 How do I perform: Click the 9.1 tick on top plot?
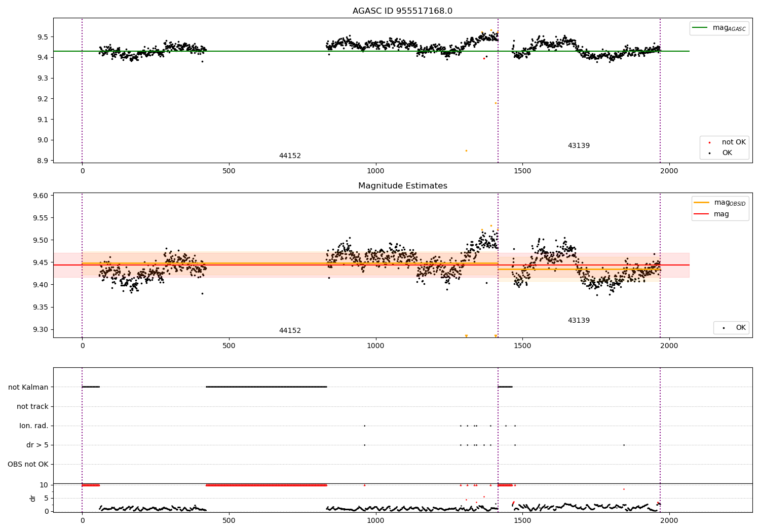[x=43, y=120]
